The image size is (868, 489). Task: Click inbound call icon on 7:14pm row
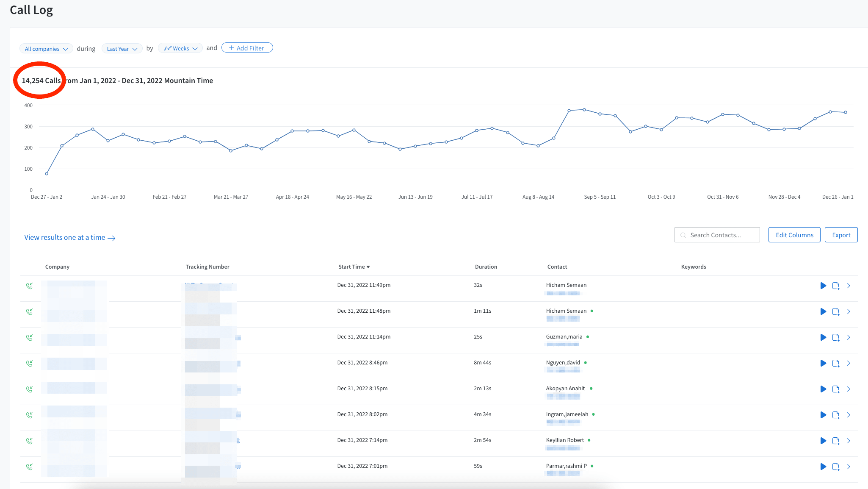pos(29,441)
